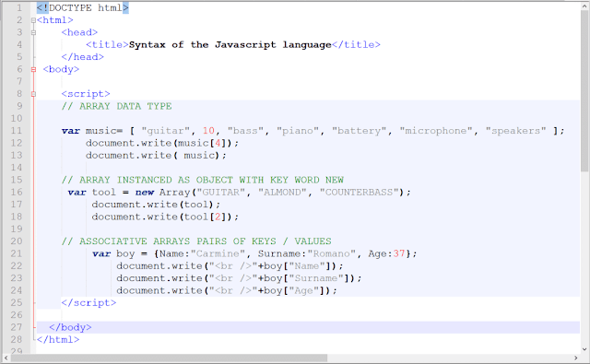This screenshot has width=590, height=364.
Task: Click the "microphone" string in the music array
Action: pos(436,131)
